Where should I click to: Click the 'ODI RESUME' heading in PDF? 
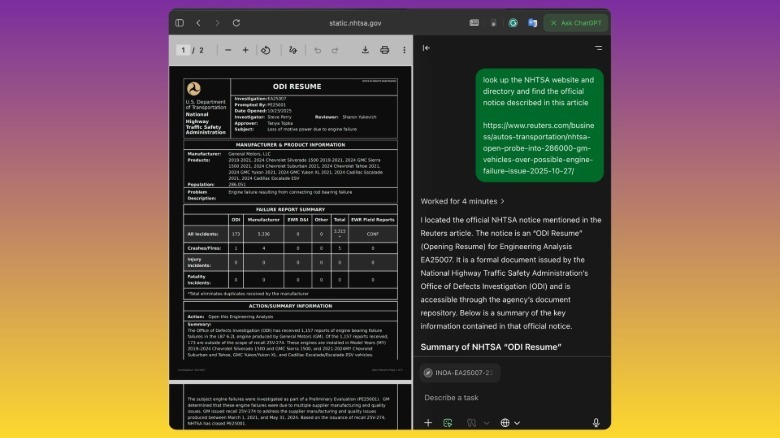(x=297, y=87)
